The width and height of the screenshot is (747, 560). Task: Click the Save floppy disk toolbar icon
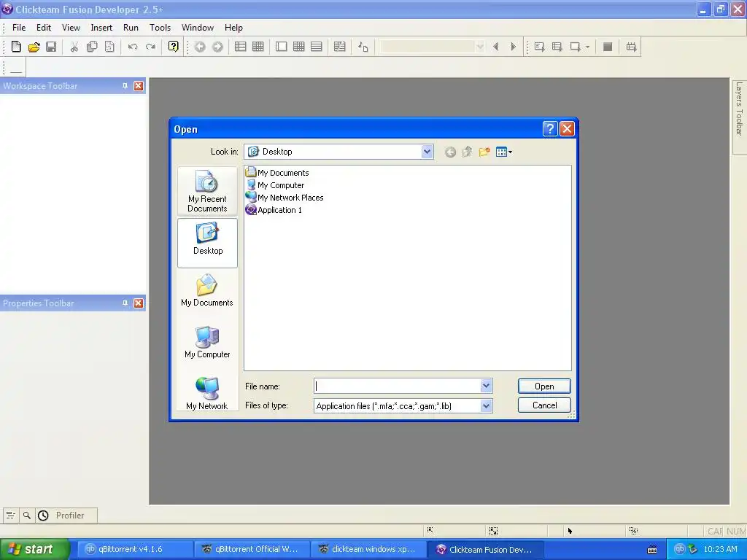[51, 47]
